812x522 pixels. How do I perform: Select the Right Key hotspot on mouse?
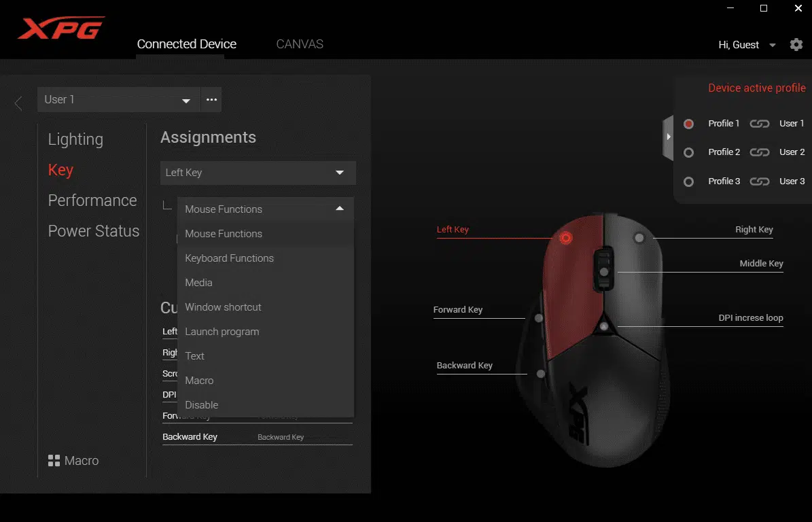pyautogui.click(x=639, y=238)
